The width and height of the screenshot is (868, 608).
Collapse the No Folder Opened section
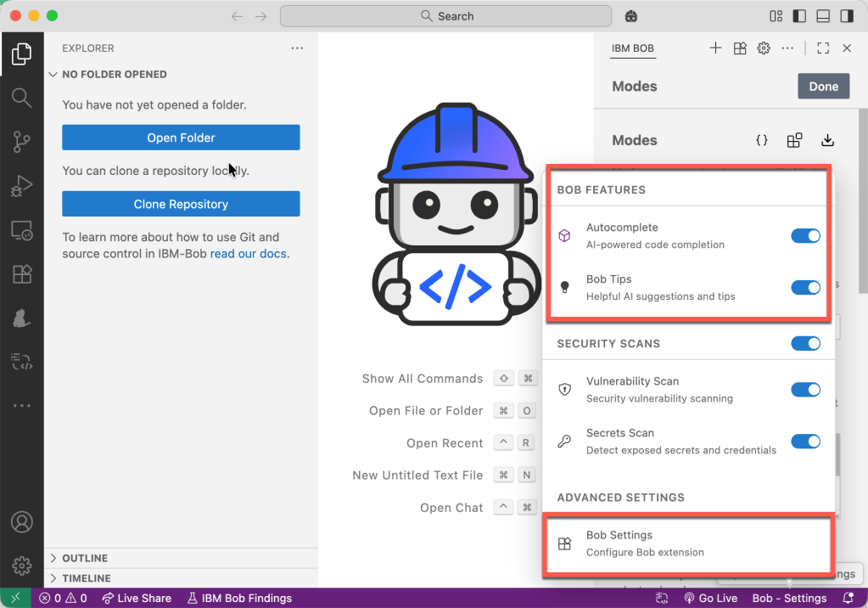click(114, 75)
